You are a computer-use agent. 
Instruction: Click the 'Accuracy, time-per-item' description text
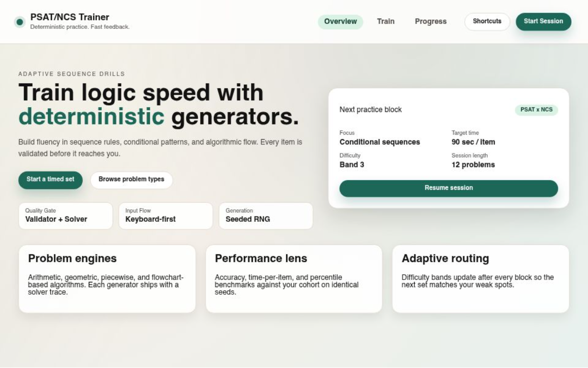[x=287, y=285]
